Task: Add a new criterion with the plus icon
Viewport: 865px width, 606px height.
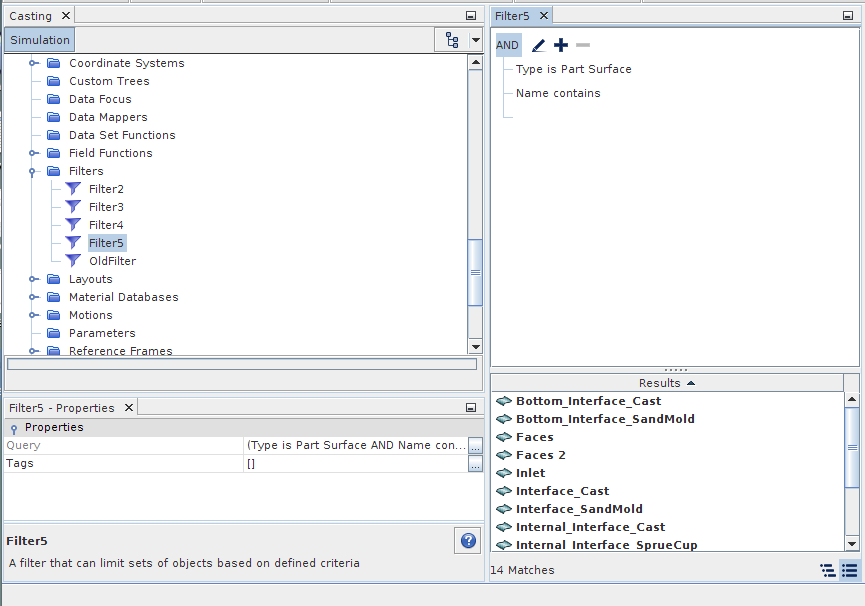Action: (561, 45)
